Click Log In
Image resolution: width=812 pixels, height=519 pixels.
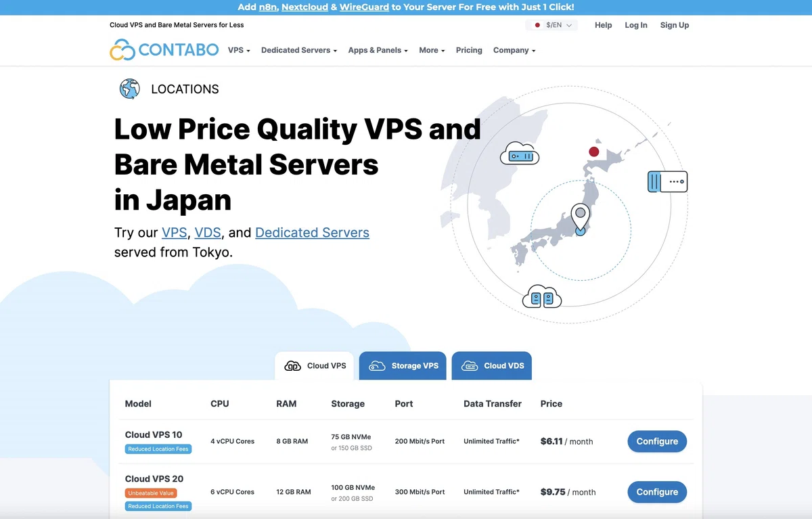click(x=636, y=25)
